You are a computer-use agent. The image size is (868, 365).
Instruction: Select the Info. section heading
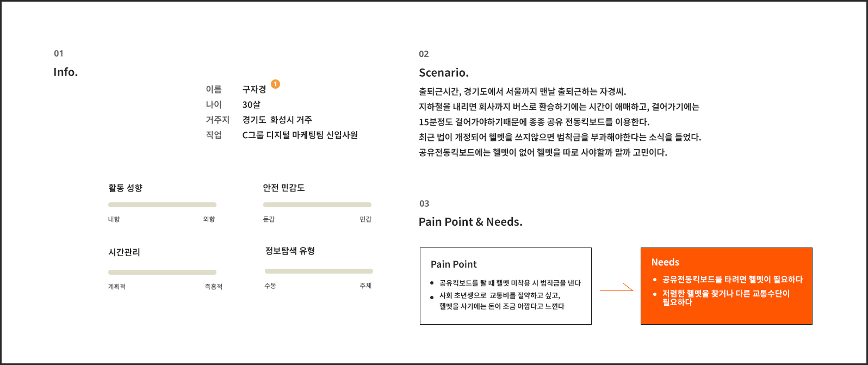(x=66, y=72)
